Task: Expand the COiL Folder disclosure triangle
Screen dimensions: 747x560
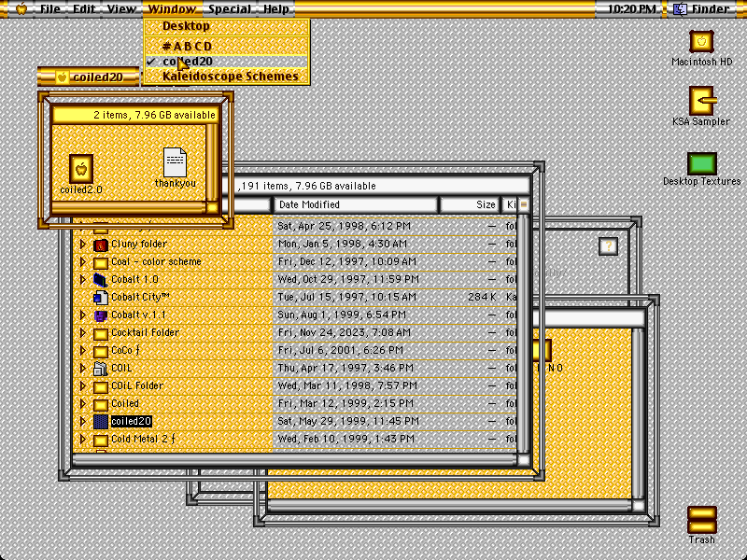Action: 82,385
